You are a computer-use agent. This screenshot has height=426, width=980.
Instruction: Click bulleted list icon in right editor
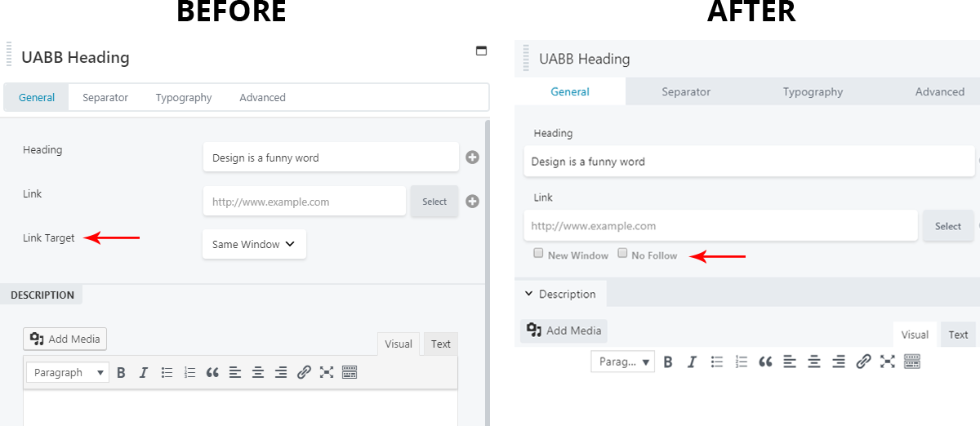tap(717, 362)
